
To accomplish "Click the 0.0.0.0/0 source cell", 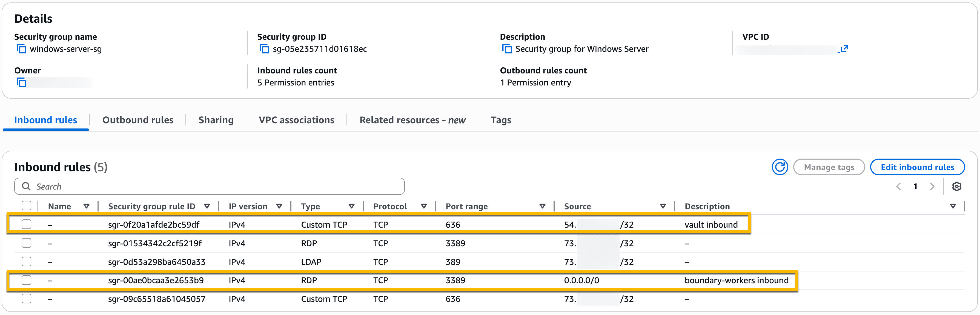I will [x=581, y=280].
